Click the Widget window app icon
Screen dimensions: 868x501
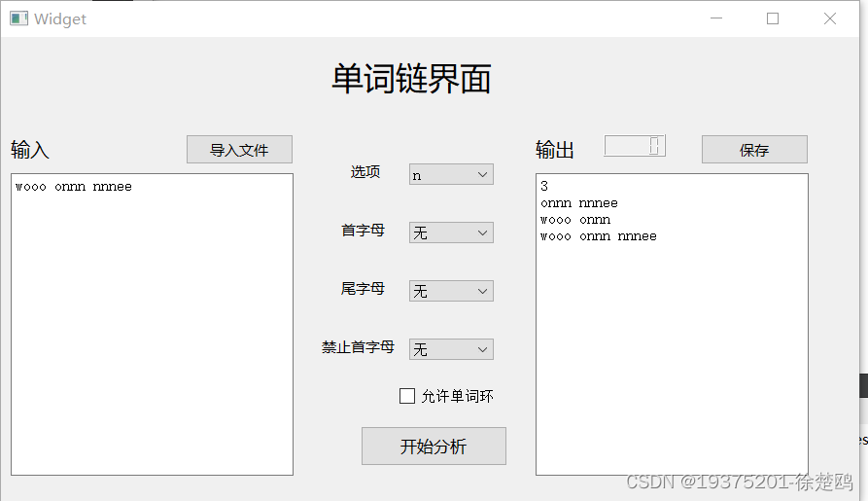pyautogui.click(x=18, y=18)
